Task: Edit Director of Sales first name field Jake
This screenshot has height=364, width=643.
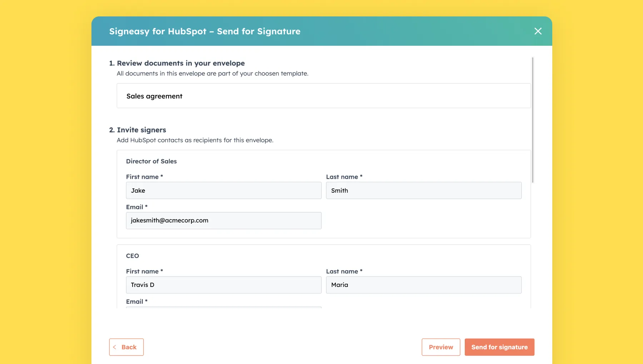Action: pos(224,191)
